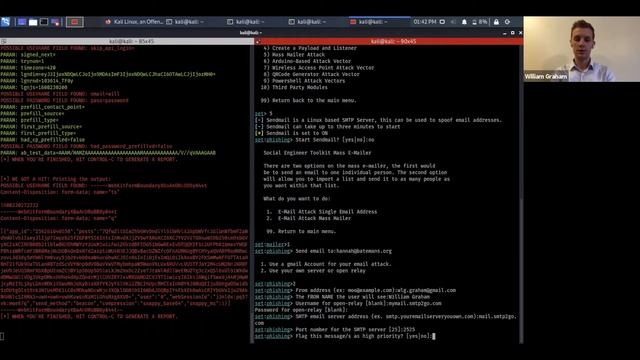This screenshot has width=640, height=360.
Task: Click '10) Third Party Modules' line
Action: [x=294, y=87]
